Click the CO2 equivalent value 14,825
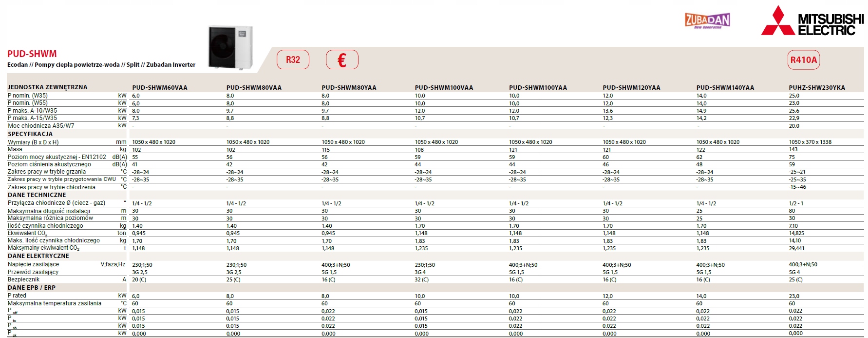Viewport: 868px width, 338px height. tap(796, 233)
